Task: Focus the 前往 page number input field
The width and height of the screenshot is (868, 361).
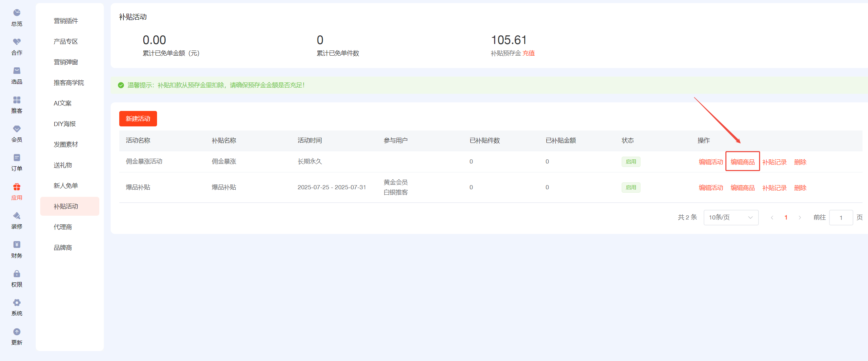Action: point(841,217)
